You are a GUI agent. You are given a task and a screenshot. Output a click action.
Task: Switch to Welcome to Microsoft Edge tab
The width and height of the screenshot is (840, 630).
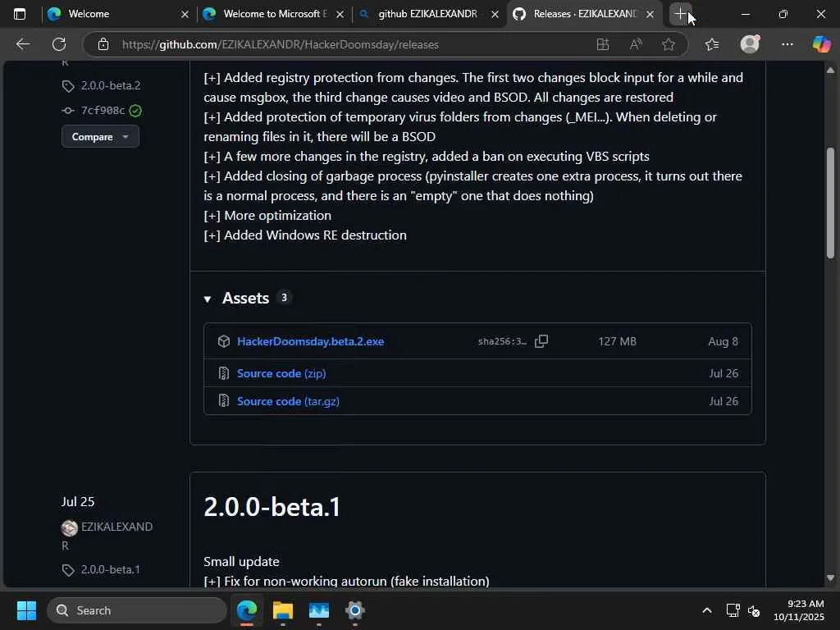274,14
